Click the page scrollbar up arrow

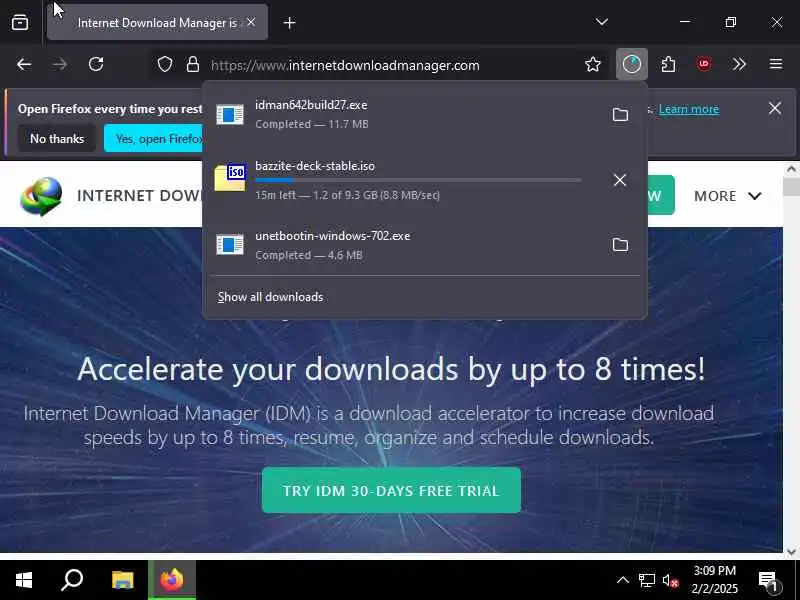[791, 169]
